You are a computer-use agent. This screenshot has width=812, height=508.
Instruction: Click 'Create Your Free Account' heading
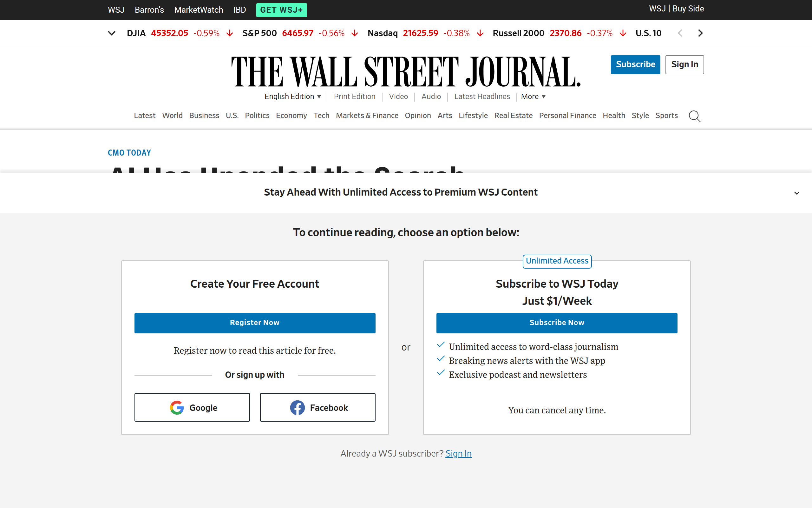tap(255, 284)
